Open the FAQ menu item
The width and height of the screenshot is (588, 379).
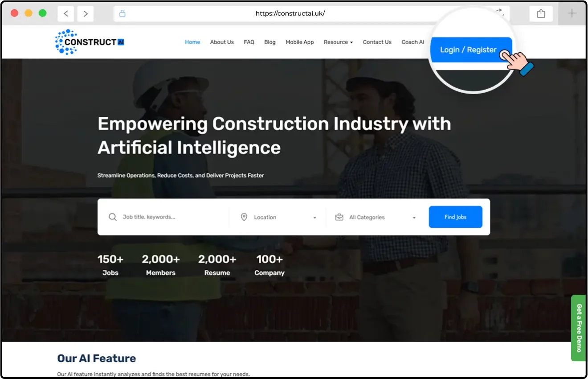[x=249, y=42]
